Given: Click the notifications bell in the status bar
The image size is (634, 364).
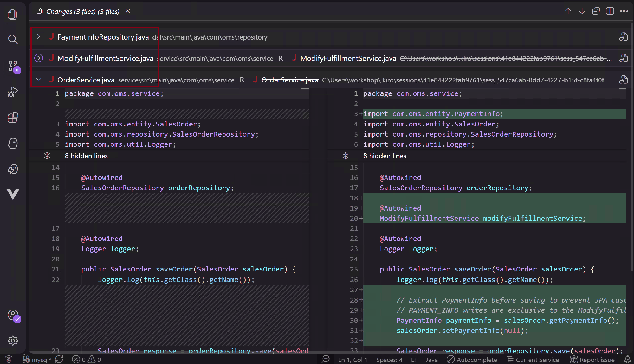Looking at the screenshot, I should click(x=627, y=360).
